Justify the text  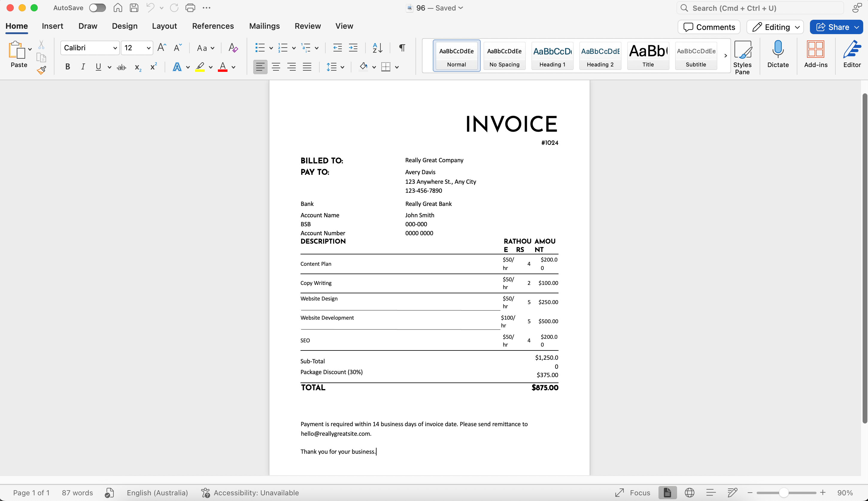[x=307, y=67]
